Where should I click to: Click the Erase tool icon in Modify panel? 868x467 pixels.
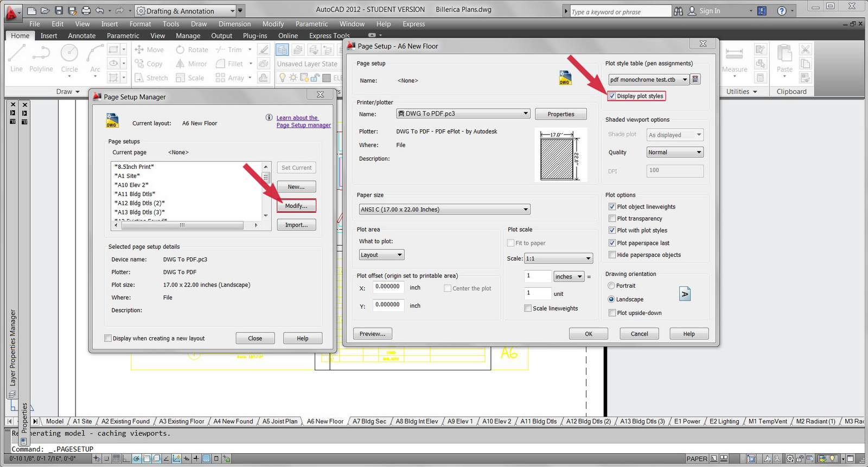[x=264, y=49]
